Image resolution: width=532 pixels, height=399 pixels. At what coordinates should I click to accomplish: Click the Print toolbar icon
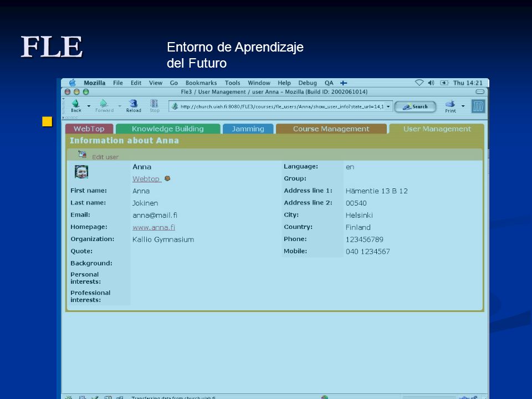pos(450,104)
